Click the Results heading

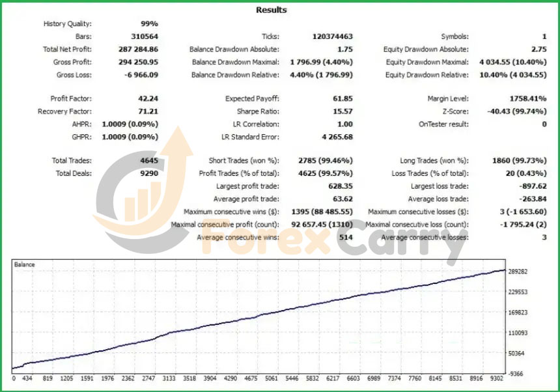click(272, 10)
